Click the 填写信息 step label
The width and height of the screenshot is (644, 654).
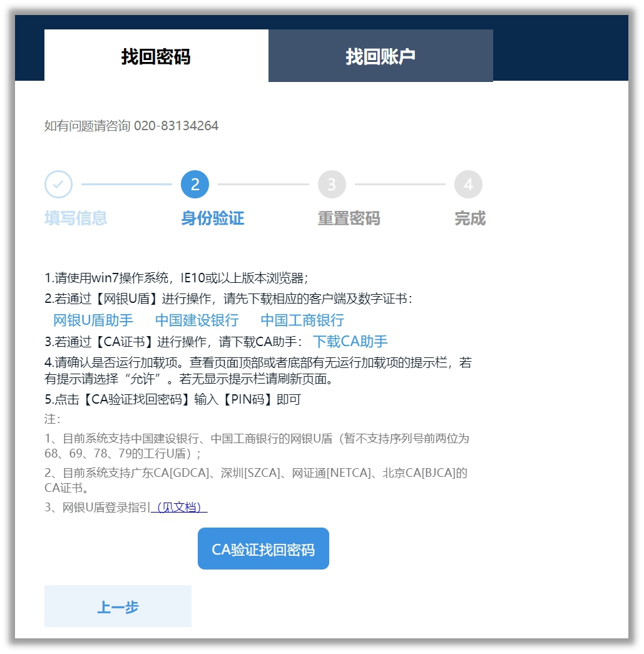click(76, 219)
